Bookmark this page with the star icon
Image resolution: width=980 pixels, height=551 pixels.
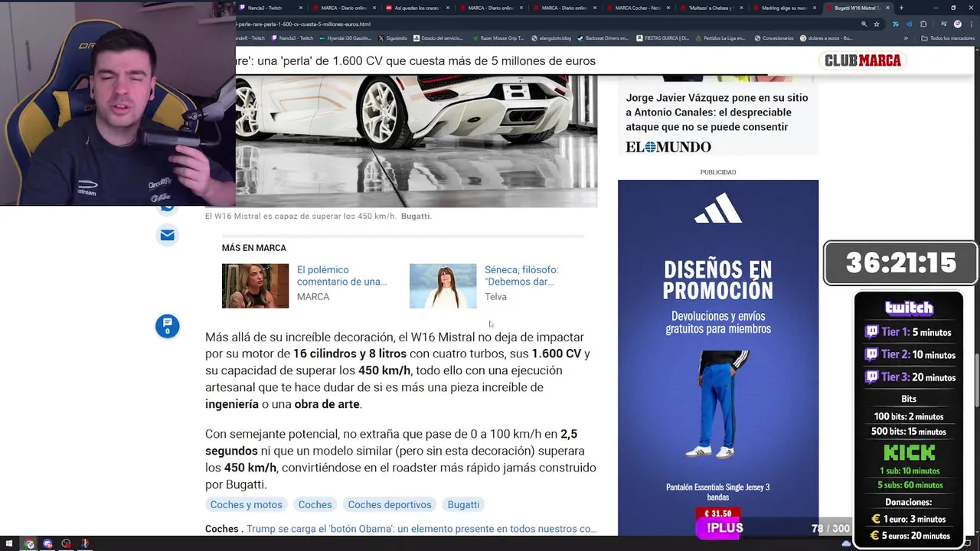[x=877, y=24]
